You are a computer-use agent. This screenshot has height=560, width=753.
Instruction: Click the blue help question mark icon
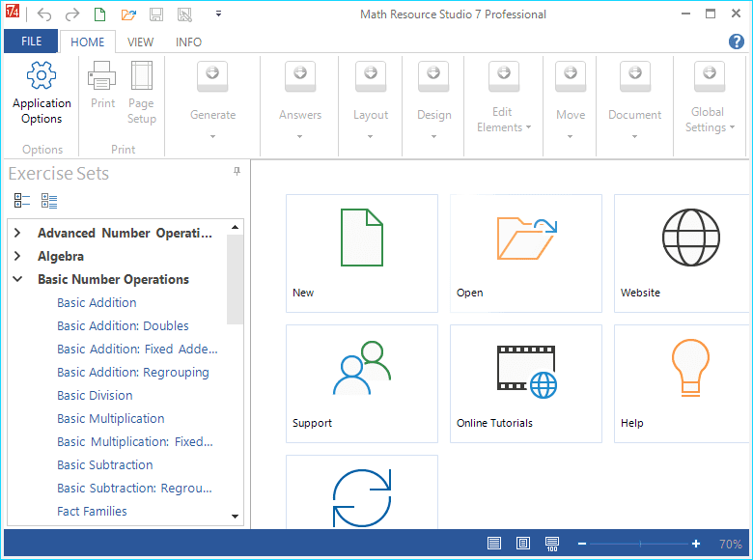click(736, 42)
